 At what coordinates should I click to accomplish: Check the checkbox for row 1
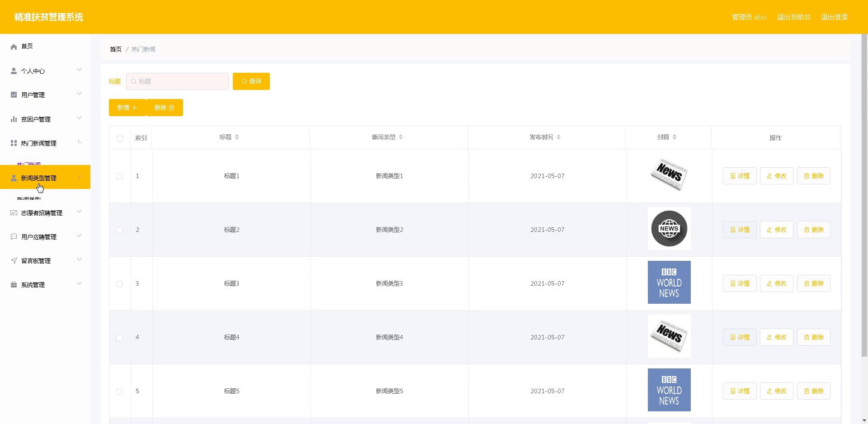coord(119,176)
